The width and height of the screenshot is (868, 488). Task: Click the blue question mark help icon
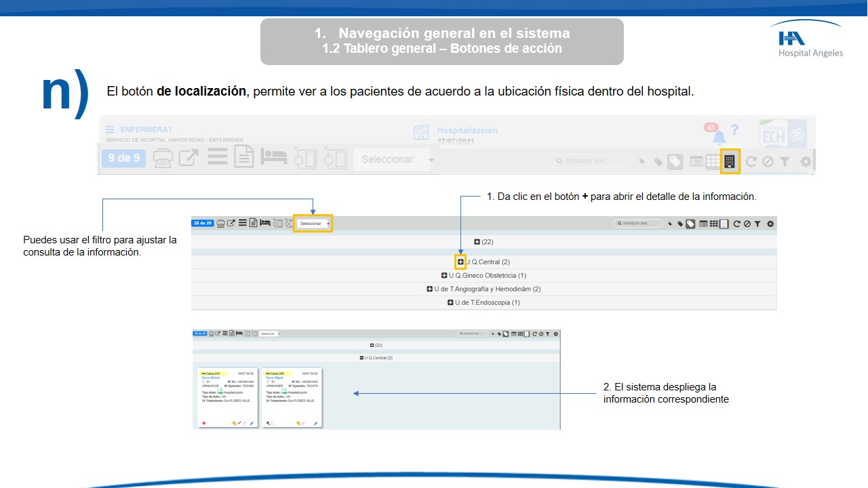pyautogui.click(x=734, y=129)
